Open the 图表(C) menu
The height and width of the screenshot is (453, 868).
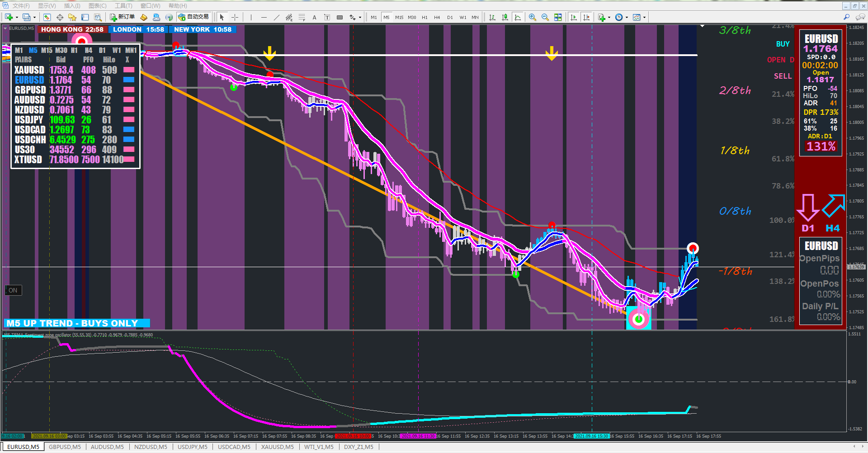coord(98,6)
